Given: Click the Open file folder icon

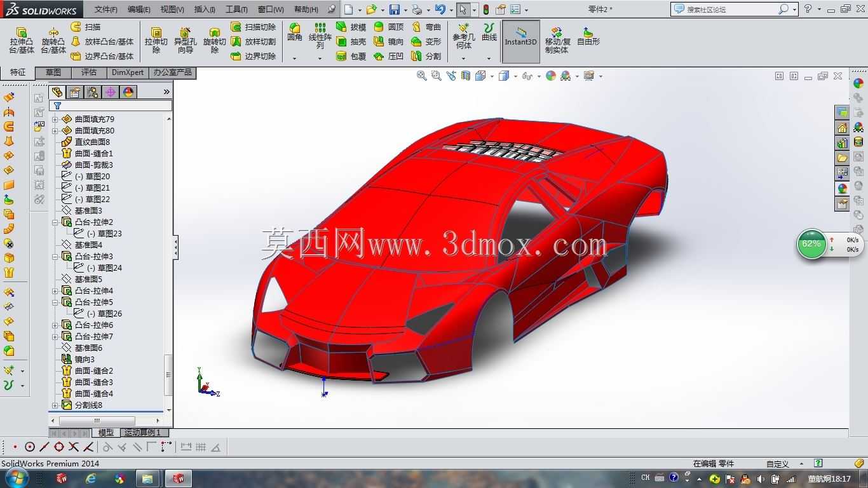Looking at the screenshot, I should pyautogui.click(x=371, y=10).
